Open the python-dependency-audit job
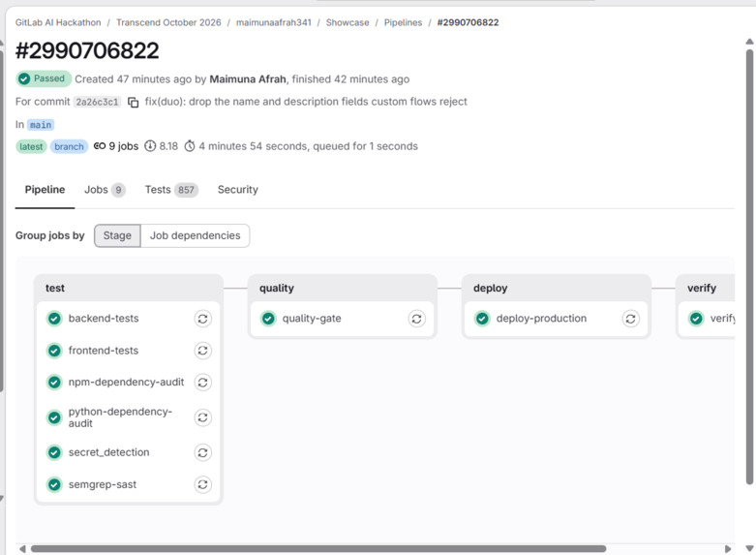This screenshot has height=555, width=756. tap(120, 417)
